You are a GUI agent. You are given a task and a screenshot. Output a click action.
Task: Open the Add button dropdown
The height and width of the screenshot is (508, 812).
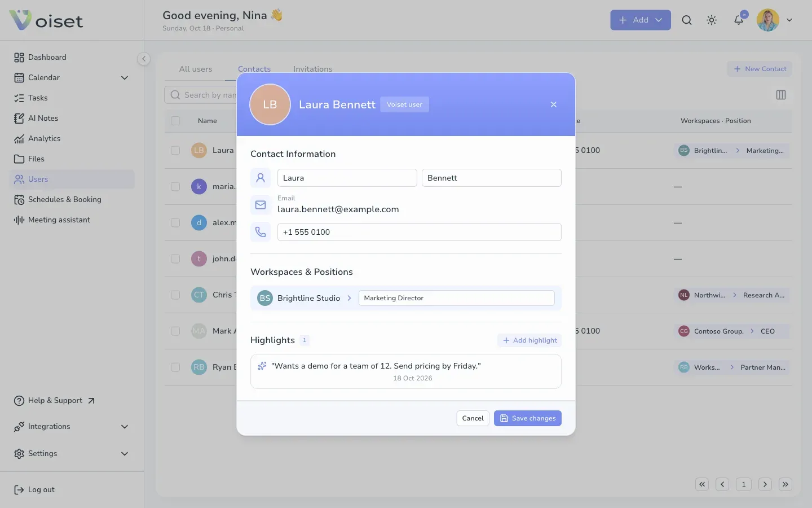click(x=641, y=20)
